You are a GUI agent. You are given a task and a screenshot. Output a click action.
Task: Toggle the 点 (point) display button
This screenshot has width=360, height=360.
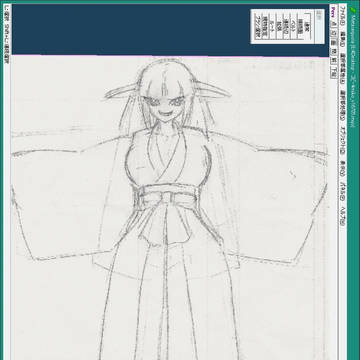tap(333, 24)
